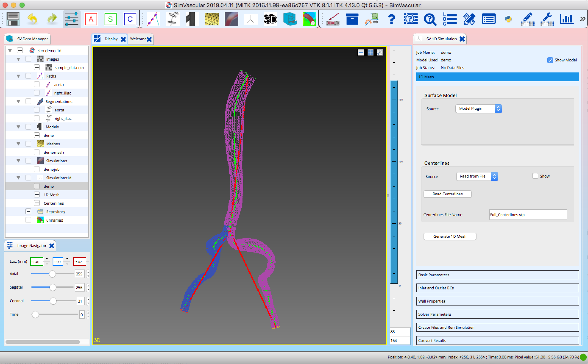This screenshot has width=588, height=364.
Task: Open the Meshing tool
Action: pyautogui.click(x=212, y=19)
